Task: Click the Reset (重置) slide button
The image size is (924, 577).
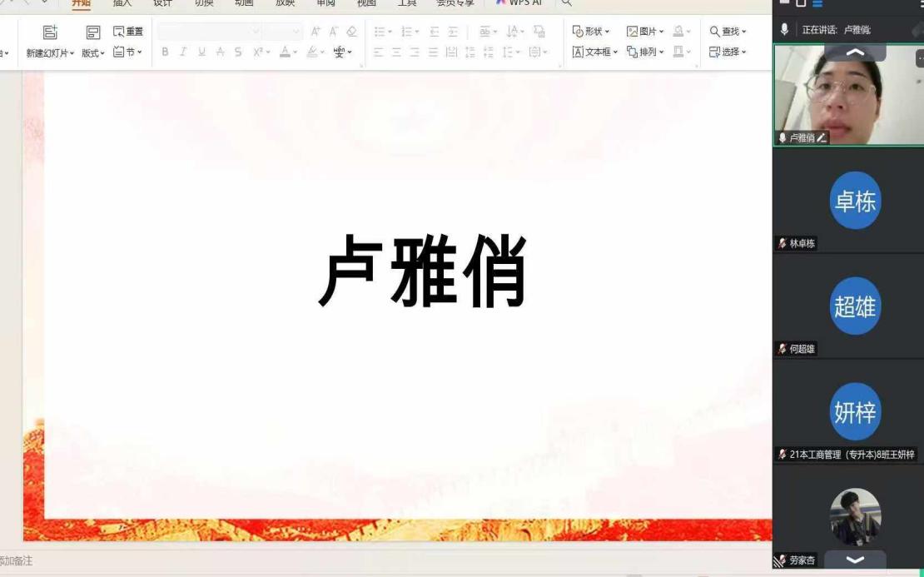Action: (x=128, y=32)
